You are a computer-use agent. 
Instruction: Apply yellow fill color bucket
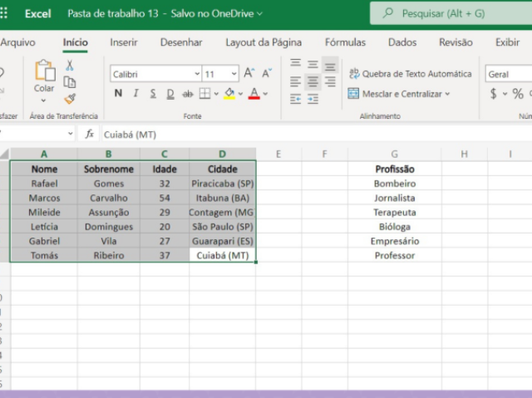(x=229, y=94)
